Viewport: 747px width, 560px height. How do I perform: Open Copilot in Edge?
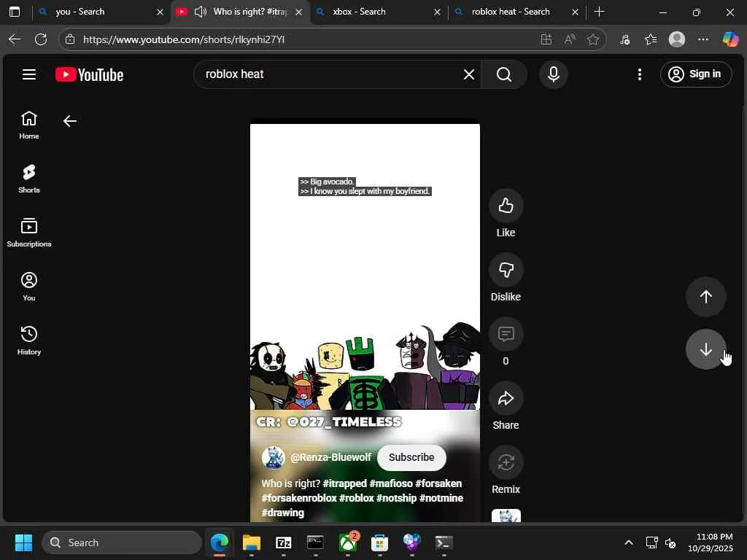pos(730,39)
